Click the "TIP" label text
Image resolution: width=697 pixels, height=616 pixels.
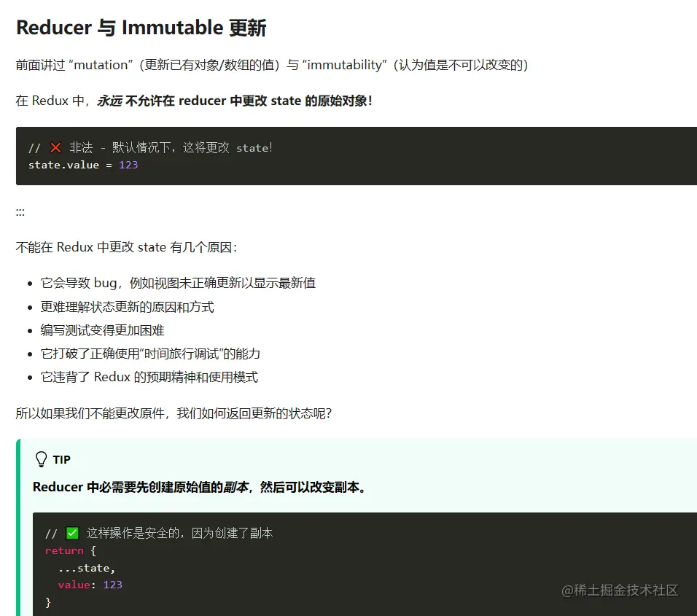tap(61, 459)
